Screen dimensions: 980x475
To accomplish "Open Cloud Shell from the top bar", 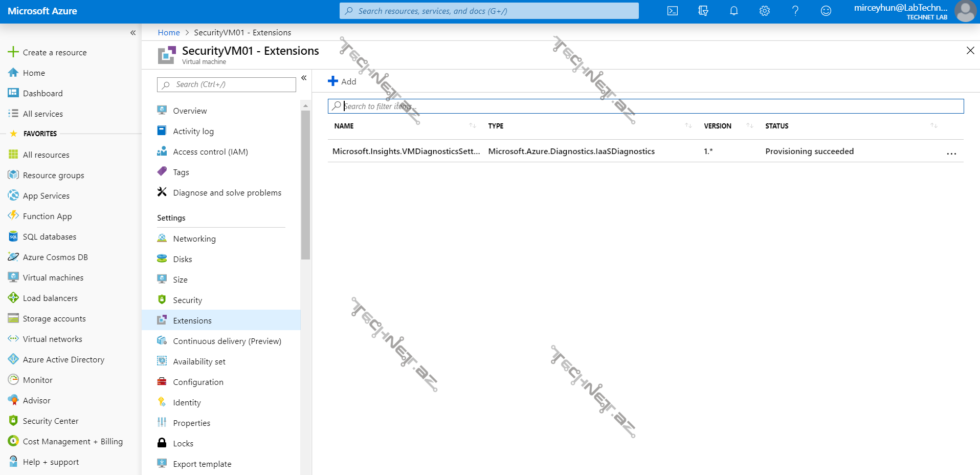I will 672,11.
